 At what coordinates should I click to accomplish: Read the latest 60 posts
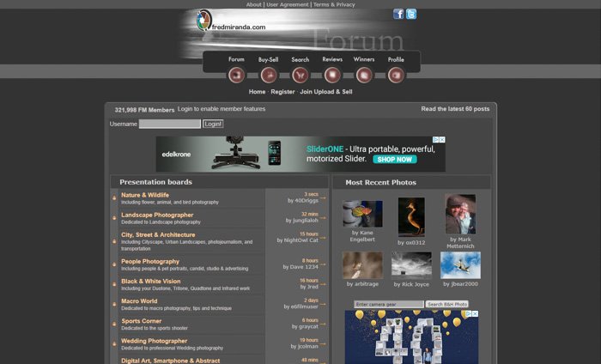point(455,109)
